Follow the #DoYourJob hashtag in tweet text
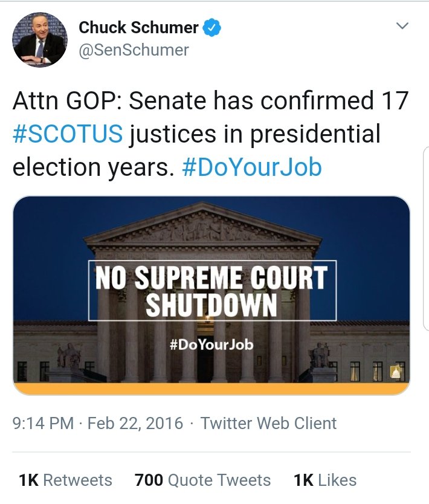 (x=251, y=167)
